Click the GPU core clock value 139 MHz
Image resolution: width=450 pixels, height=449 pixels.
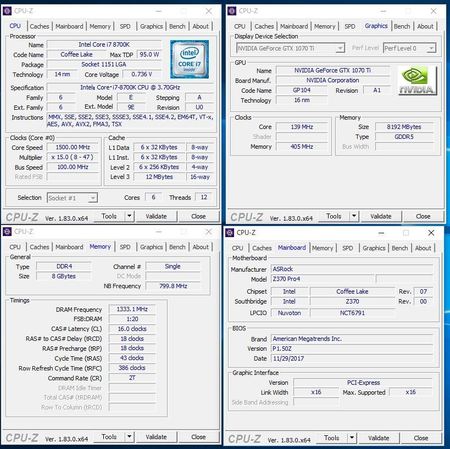302,127
